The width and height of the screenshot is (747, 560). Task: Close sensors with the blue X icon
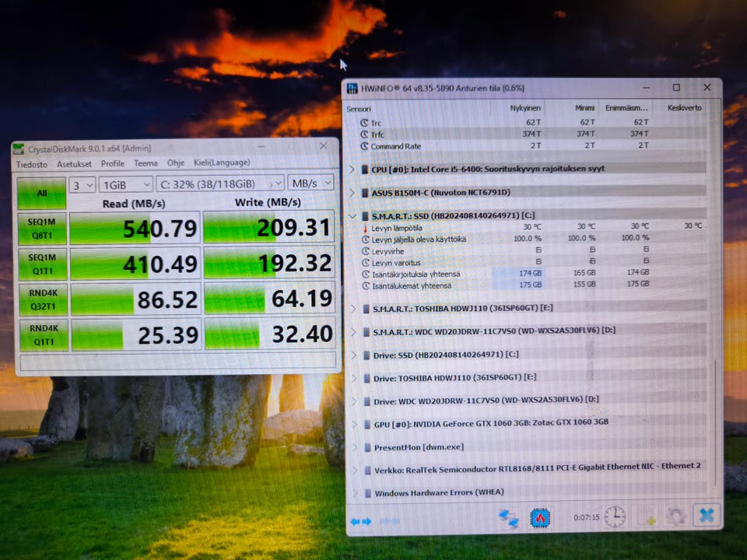(x=707, y=515)
